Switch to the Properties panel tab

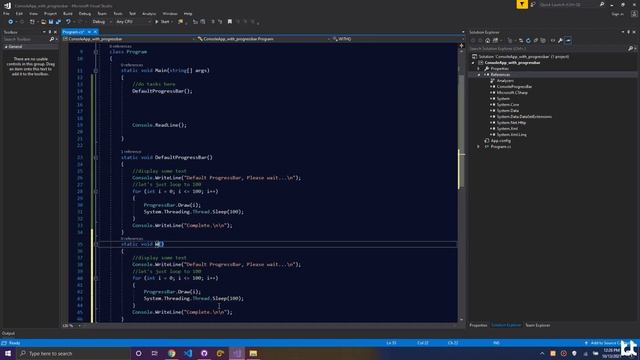[478, 325]
